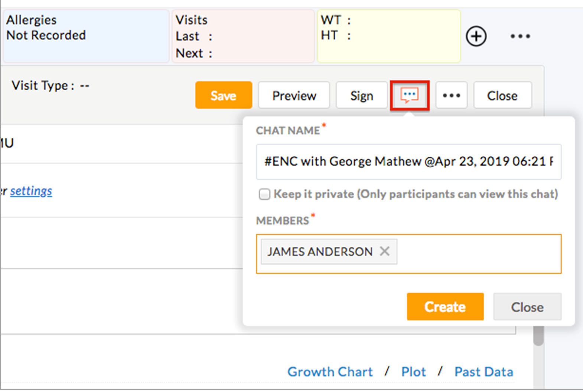This screenshot has height=392, width=583.
Task: Focus the Chat Name text field
Action: pyautogui.click(x=408, y=161)
